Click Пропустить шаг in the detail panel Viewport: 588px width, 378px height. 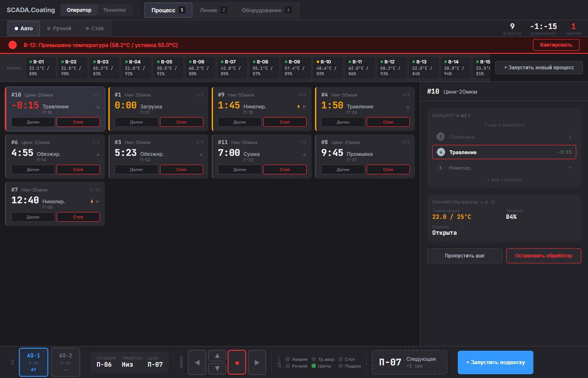coord(465,255)
